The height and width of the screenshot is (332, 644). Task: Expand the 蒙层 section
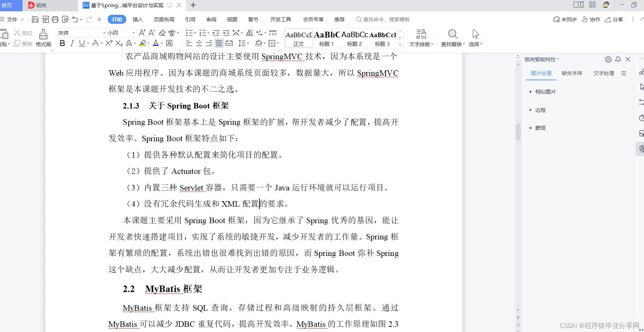[x=537, y=128]
